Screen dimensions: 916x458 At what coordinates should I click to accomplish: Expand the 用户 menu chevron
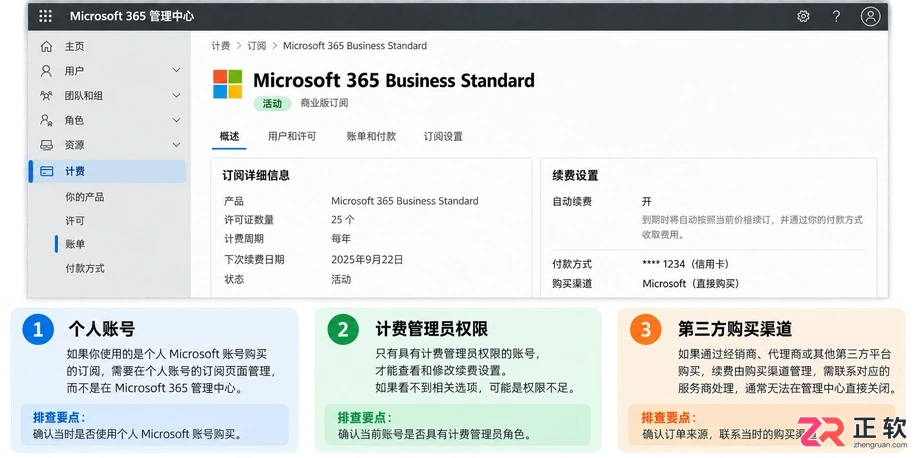(x=176, y=70)
